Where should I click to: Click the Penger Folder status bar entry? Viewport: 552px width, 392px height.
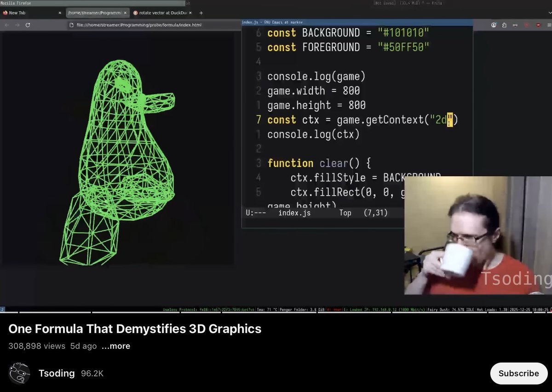[x=302, y=310]
